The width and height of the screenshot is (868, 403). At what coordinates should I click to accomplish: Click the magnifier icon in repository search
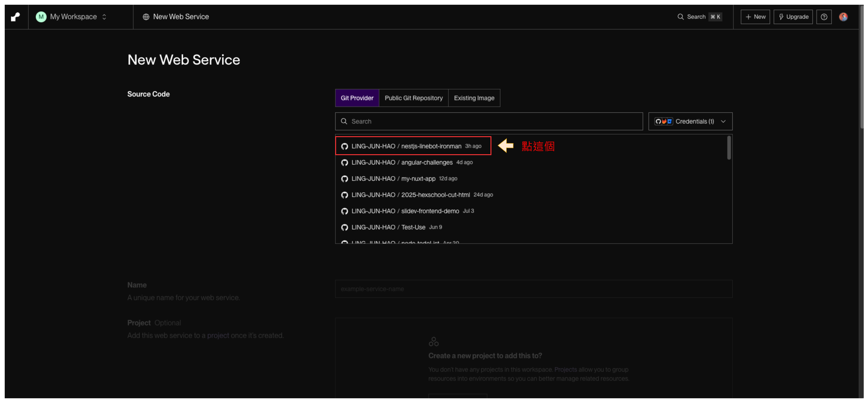(344, 121)
